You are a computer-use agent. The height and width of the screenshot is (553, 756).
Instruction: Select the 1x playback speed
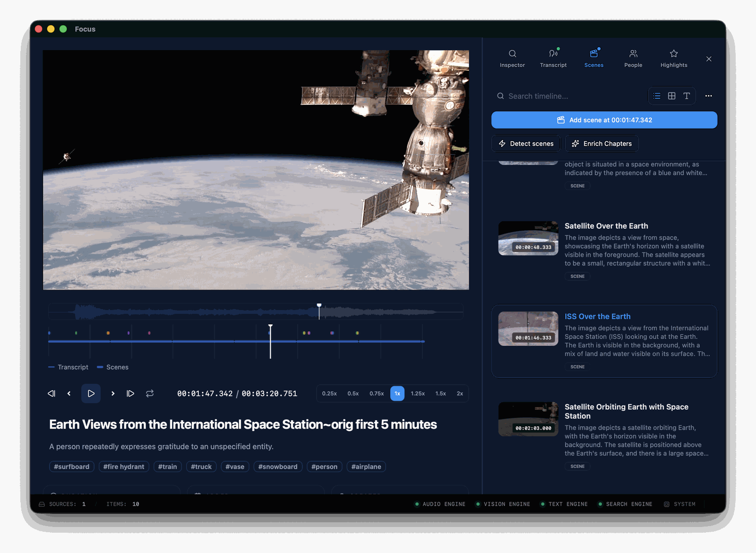397,393
